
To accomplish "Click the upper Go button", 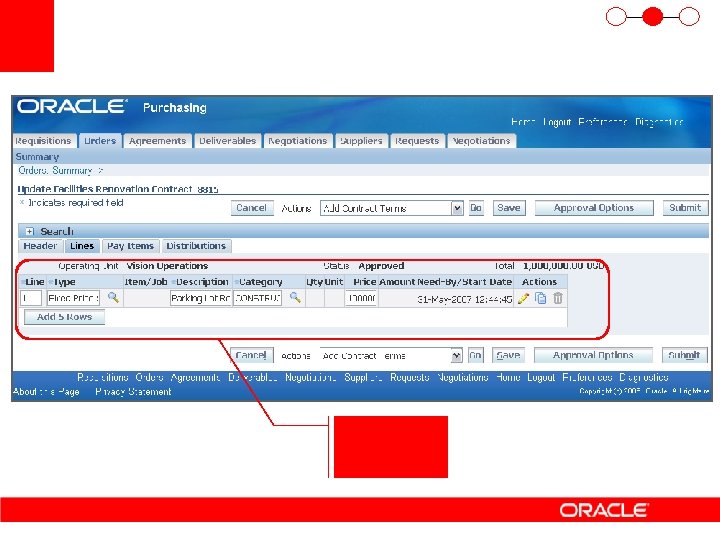I will pyautogui.click(x=476, y=208).
